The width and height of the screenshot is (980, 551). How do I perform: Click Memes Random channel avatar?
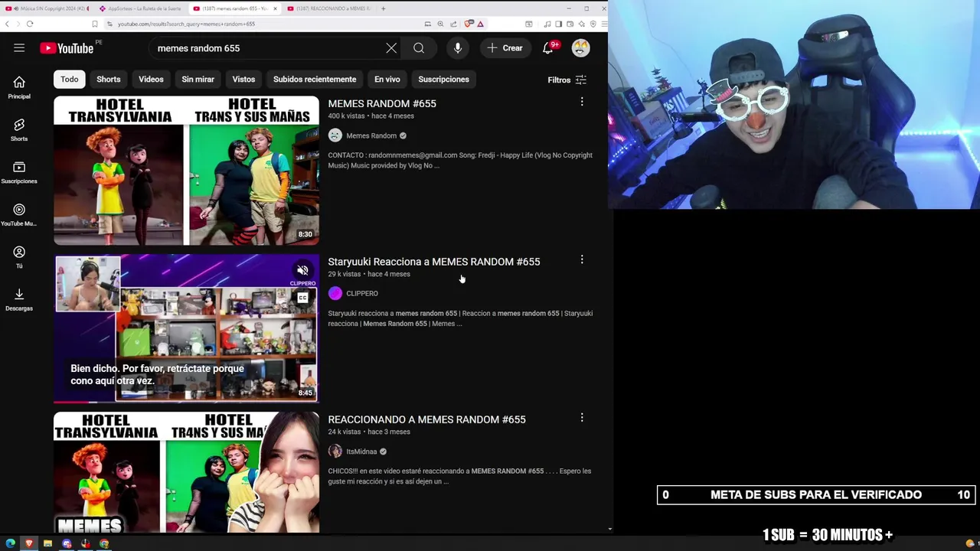(x=335, y=135)
